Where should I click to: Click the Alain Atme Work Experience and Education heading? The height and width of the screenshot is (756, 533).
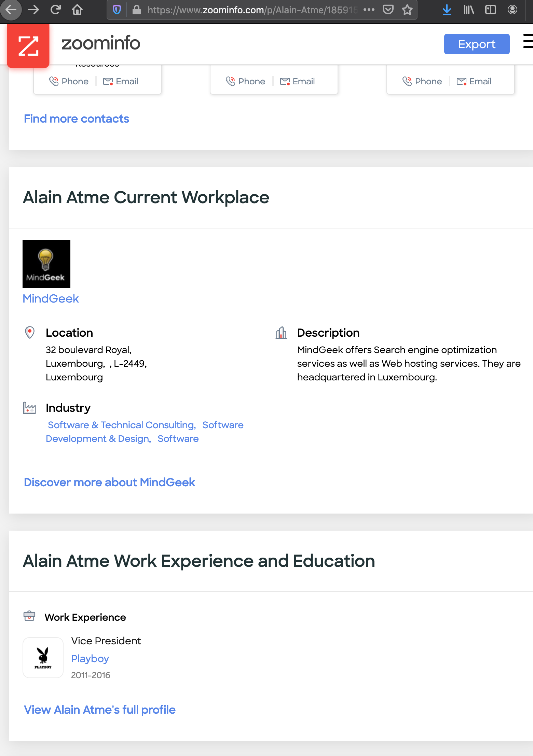(199, 561)
